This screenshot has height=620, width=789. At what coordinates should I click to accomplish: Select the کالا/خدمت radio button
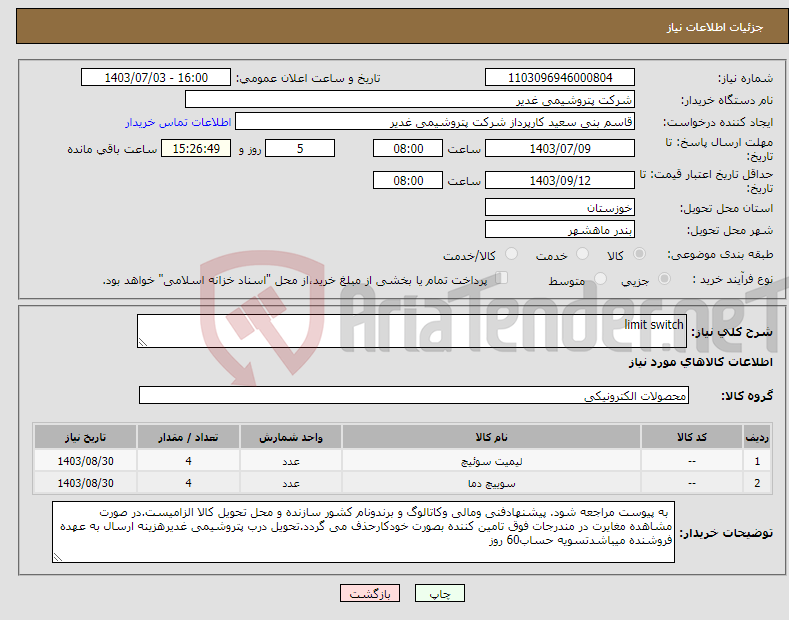[511, 254]
